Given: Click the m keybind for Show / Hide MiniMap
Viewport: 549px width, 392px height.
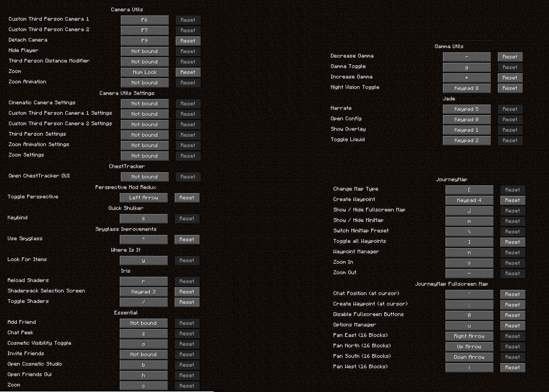Looking at the screenshot, I should (x=469, y=221).
